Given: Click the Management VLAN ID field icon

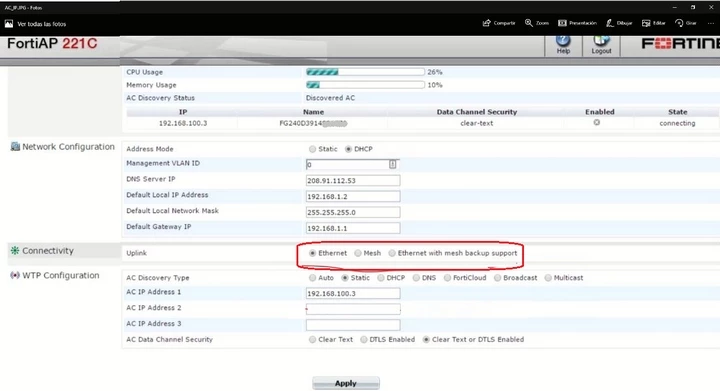Looking at the screenshot, I should [393, 164].
